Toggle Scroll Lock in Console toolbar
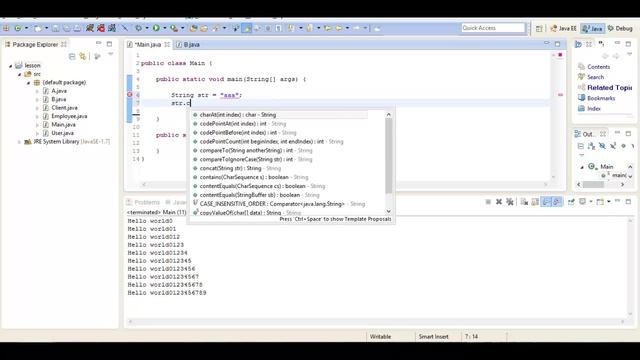Viewport: 640px width, 360px height. point(535,202)
